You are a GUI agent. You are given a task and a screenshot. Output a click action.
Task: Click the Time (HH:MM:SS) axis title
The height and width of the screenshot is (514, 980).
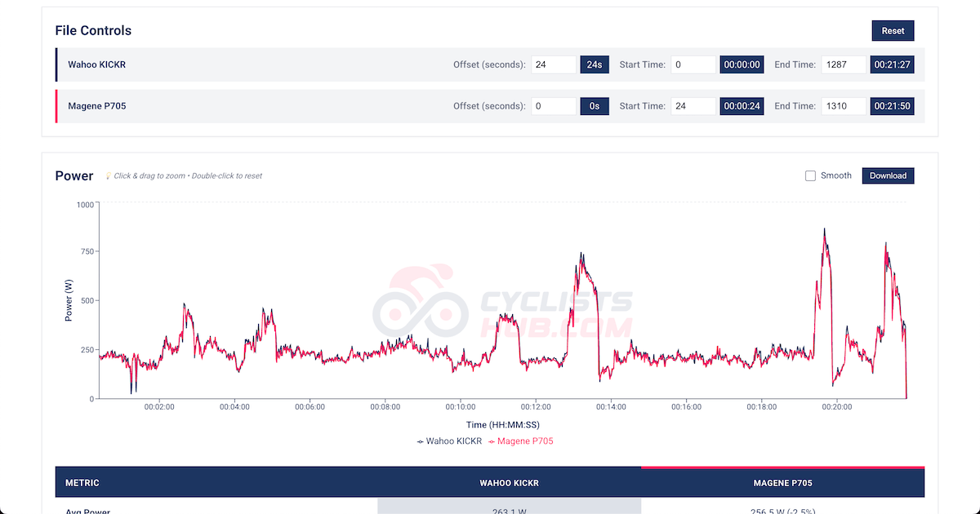tap(502, 425)
